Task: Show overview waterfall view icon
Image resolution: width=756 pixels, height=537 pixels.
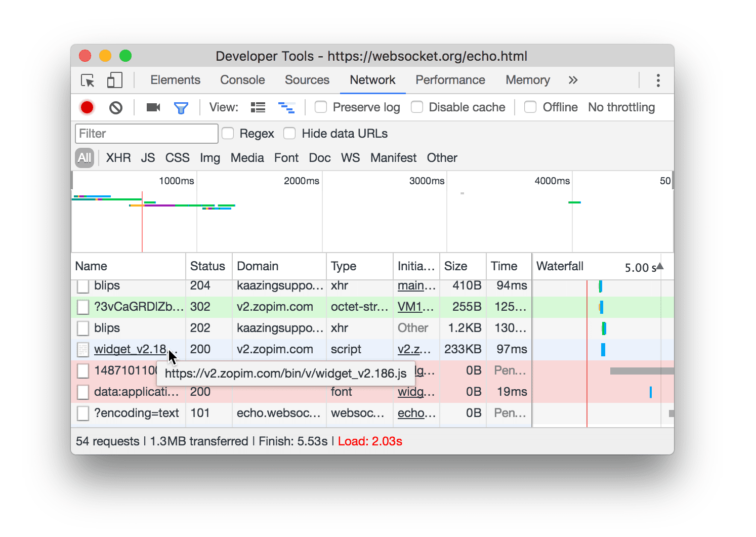Action: [x=287, y=107]
